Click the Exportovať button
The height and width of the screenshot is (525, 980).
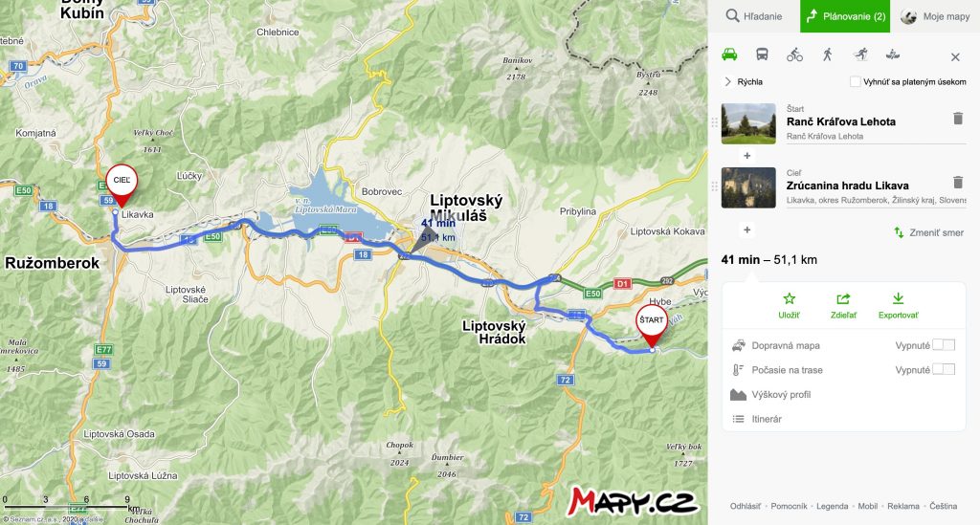coord(898,306)
